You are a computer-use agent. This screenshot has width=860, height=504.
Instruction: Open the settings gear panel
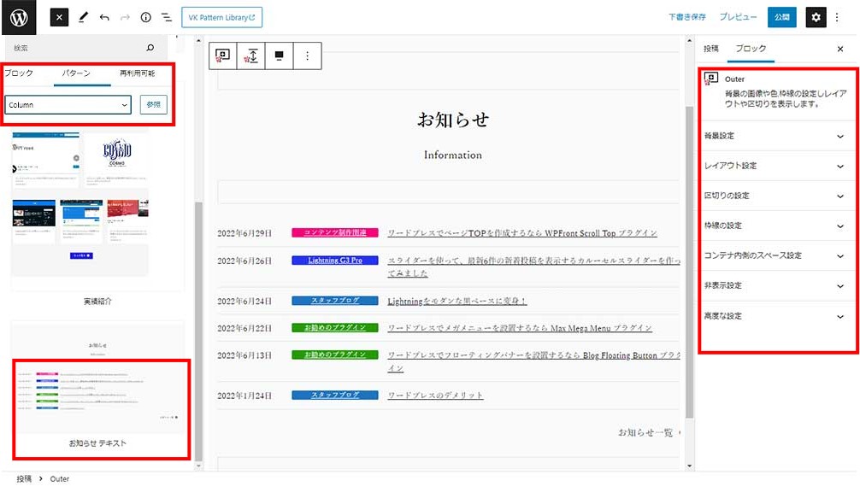click(x=816, y=17)
